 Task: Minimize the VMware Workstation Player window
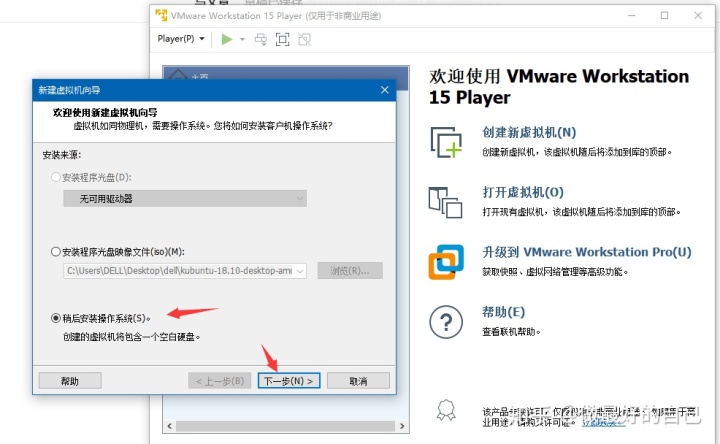pyautogui.click(x=632, y=16)
